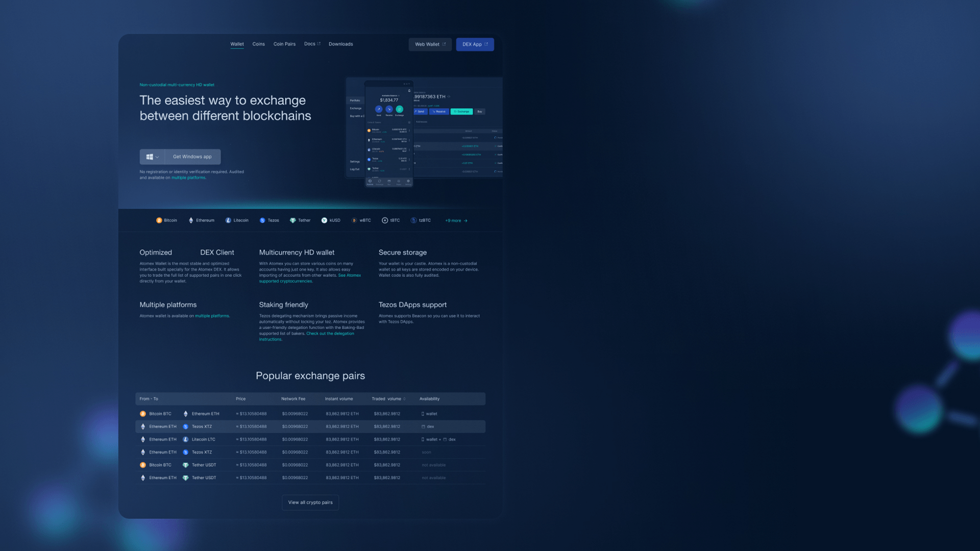Click the Windows logo icon on the download button

[150, 157]
